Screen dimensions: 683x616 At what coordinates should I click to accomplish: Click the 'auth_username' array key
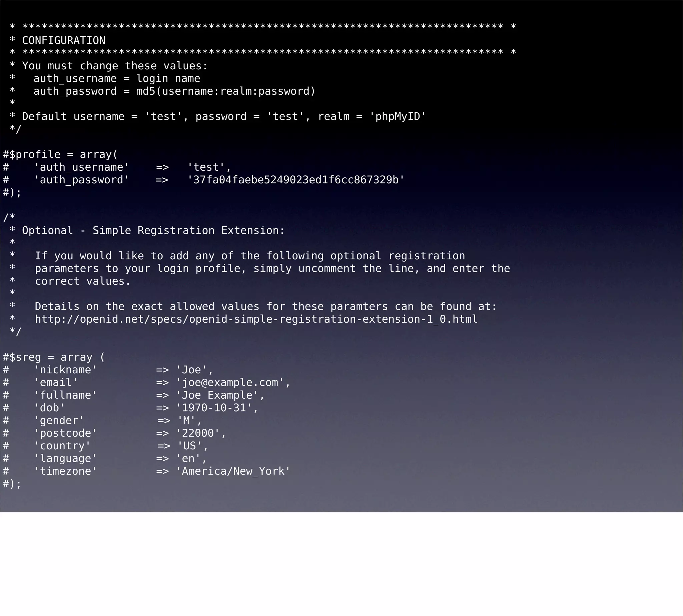point(82,167)
